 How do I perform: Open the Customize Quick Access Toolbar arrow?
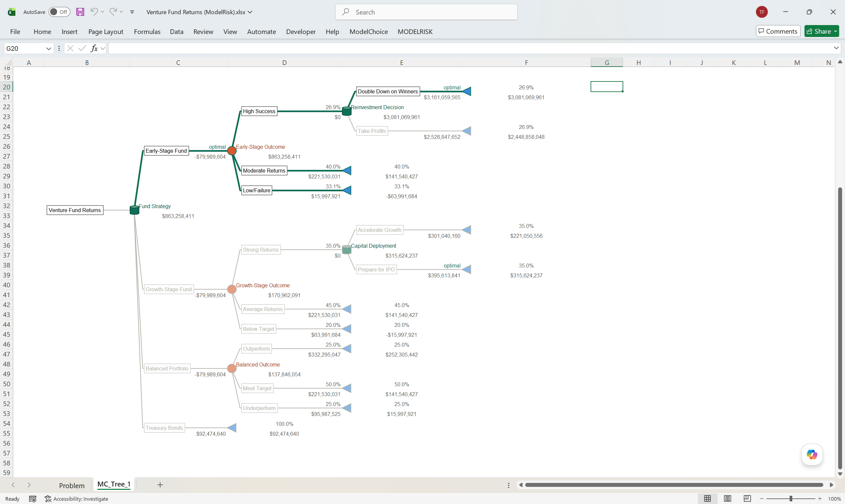coord(132,12)
